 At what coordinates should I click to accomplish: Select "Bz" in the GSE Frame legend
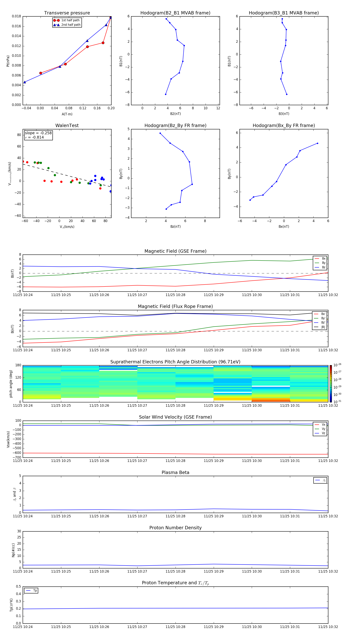[x=320, y=267]
